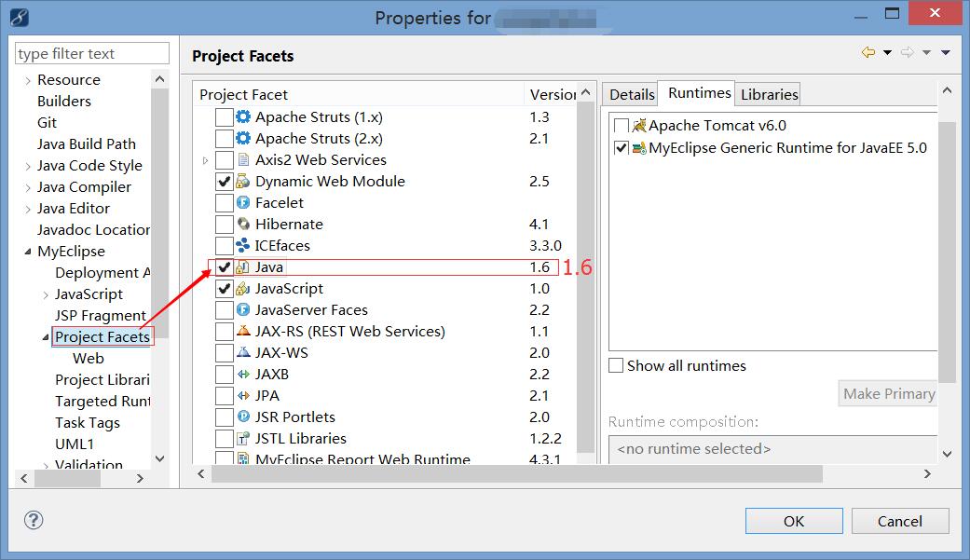970x560 pixels.
Task: Check the Apache Tomcat v6.0 runtime checkbox
Action: click(x=622, y=126)
